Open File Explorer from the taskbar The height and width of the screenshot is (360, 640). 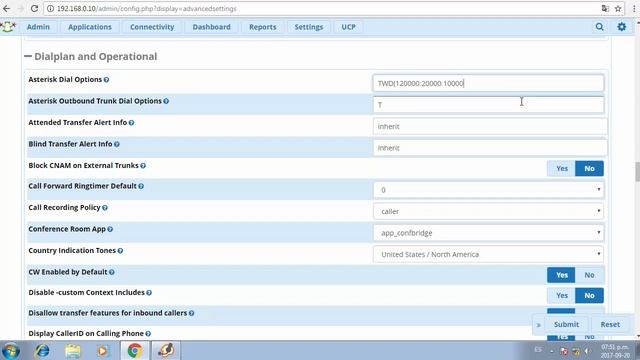point(73,351)
